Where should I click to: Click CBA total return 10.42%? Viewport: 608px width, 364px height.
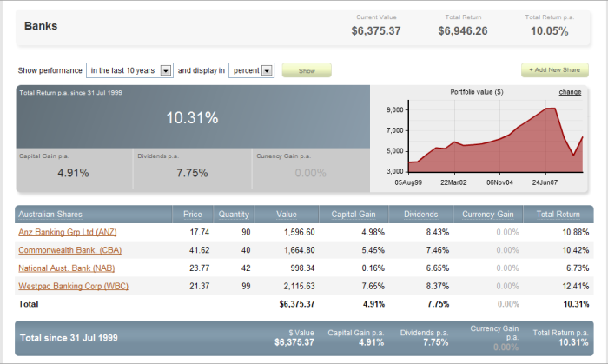575,250
